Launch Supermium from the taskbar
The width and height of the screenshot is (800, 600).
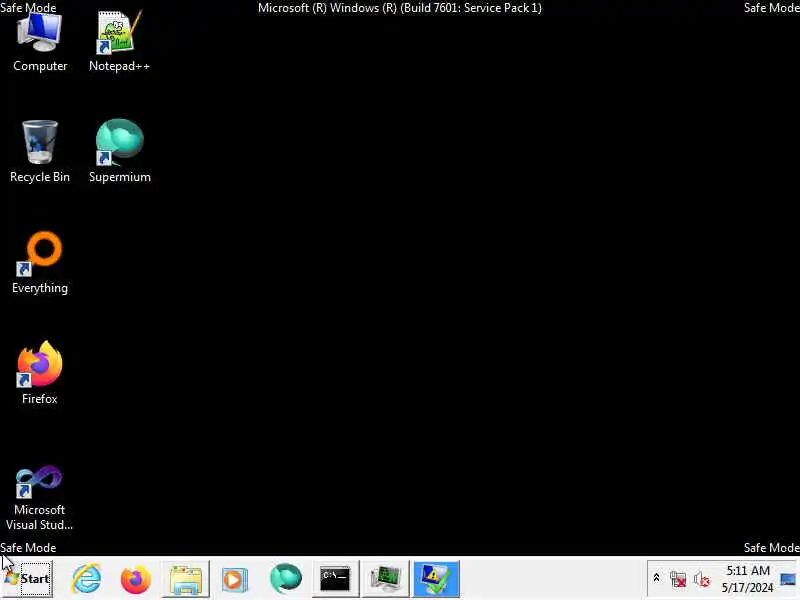285,579
